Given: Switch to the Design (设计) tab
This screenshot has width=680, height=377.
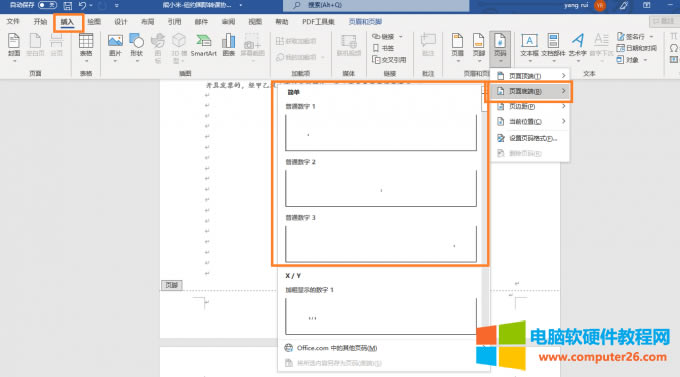Looking at the screenshot, I should [121, 22].
